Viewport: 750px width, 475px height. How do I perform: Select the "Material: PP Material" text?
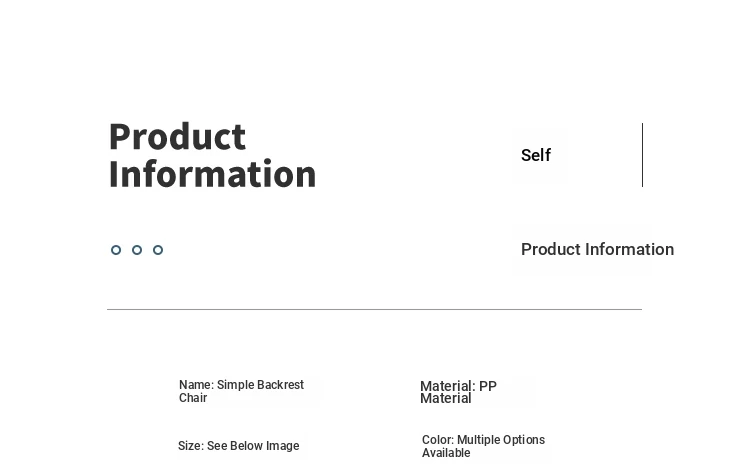pyautogui.click(x=458, y=392)
